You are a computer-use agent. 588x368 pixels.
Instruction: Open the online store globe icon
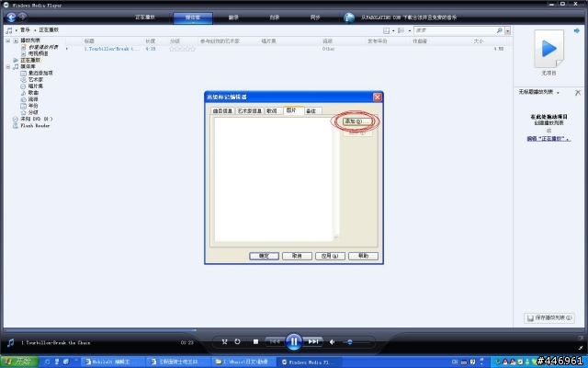(x=349, y=17)
